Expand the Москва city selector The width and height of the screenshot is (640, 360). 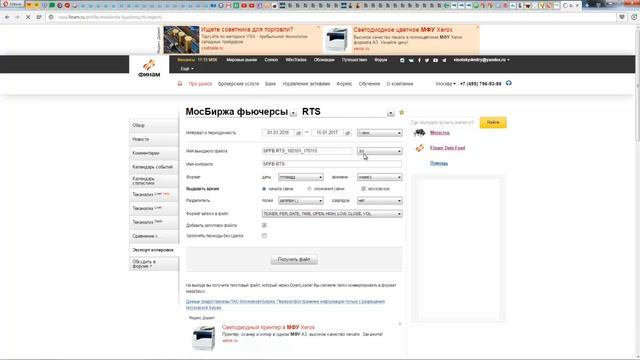[445, 84]
